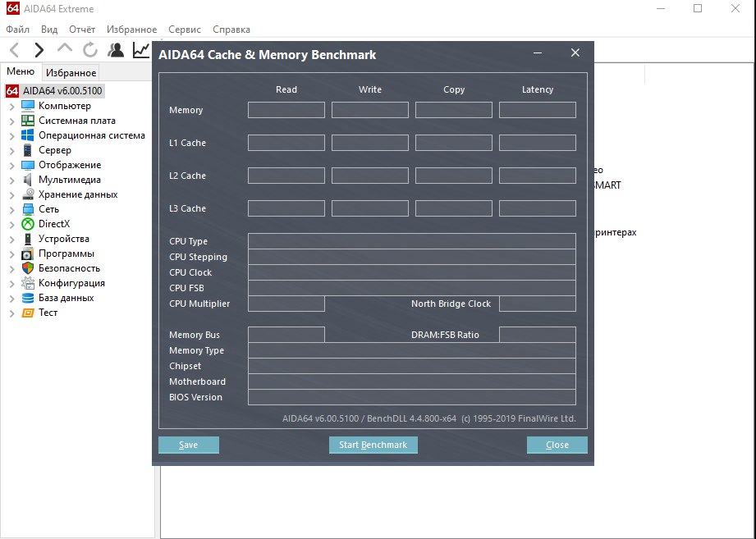Open the Сервис menu
Viewport: 756px width, 539px height.
(x=185, y=30)
